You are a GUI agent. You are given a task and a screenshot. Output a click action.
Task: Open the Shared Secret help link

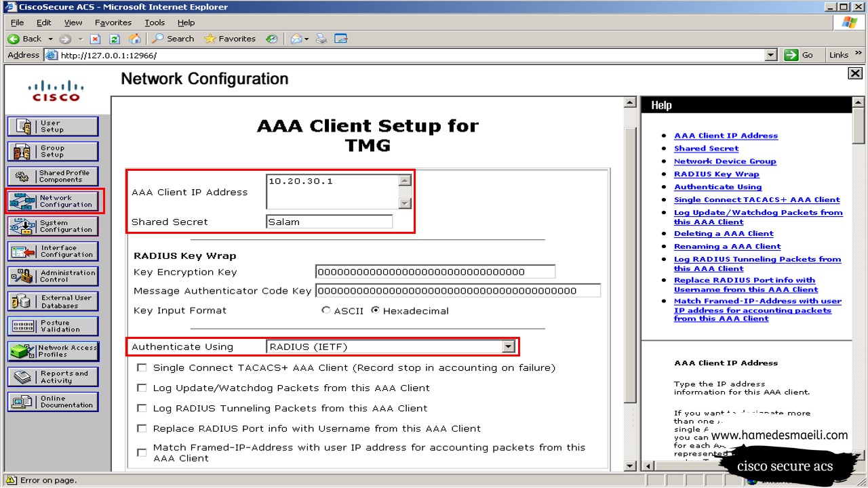[x=706, y=148]
